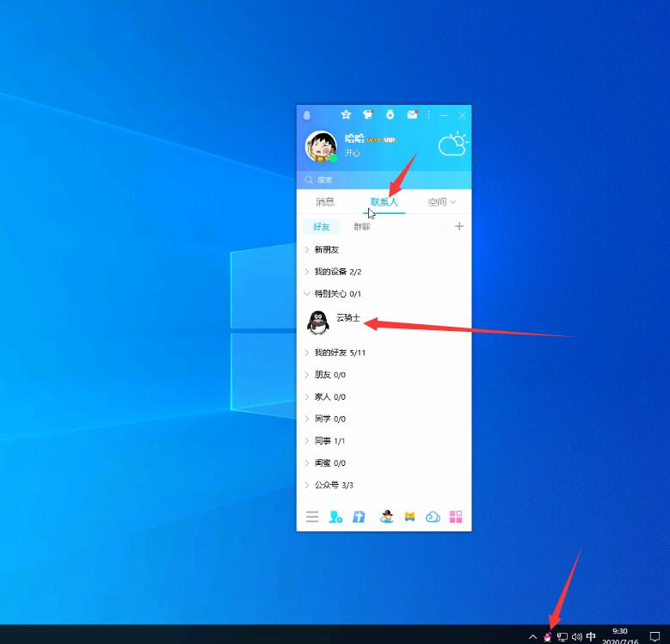Open the Qzone star icon in header
670x644 pixels.
coord(346,114)
